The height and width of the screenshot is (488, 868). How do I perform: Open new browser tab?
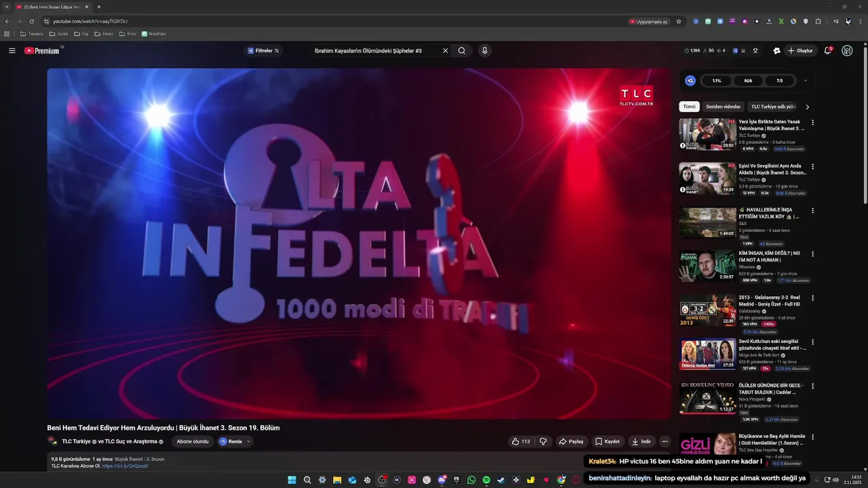pyautogui.click(x=98, y=7)
